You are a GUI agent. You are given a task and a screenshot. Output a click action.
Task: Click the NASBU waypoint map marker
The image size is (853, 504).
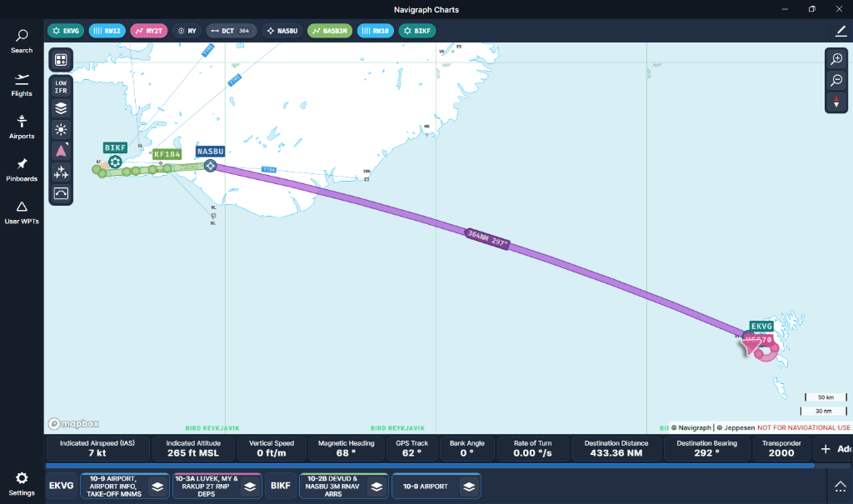coord(210,166)
